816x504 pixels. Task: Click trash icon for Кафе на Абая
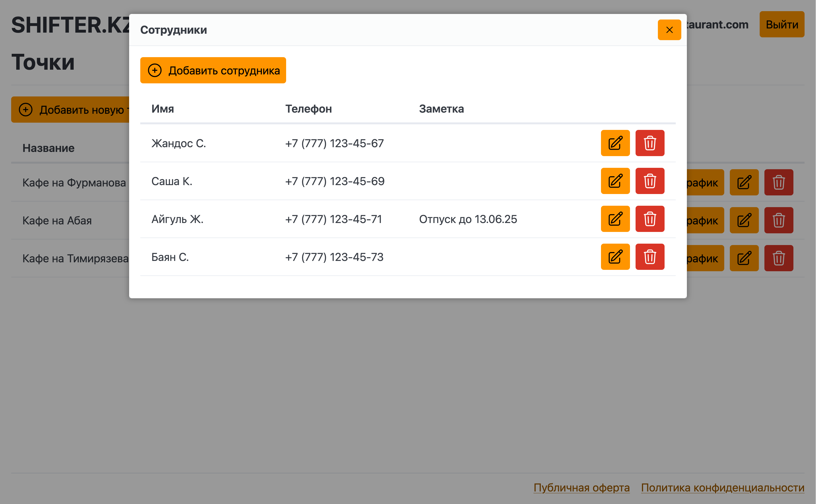pyautogui.click(x=778, y=220)
